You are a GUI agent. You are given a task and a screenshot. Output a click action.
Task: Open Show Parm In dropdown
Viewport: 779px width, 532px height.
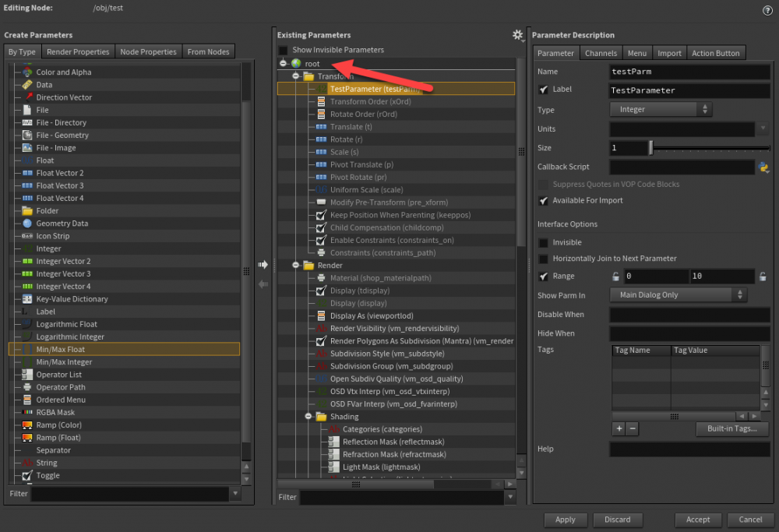point(678,295)
